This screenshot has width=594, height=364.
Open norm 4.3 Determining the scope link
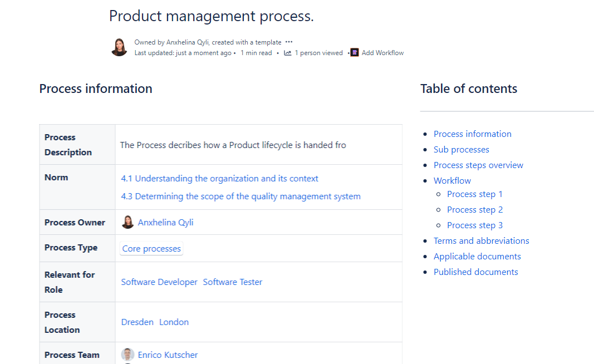click(x=240, y=196)
